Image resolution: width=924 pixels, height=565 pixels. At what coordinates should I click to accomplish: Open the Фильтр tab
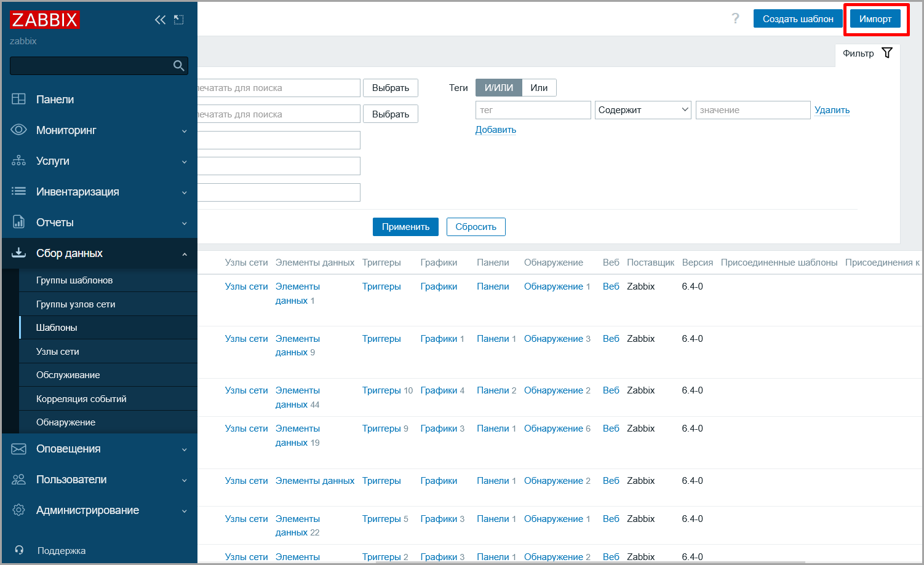pos(867,53)
